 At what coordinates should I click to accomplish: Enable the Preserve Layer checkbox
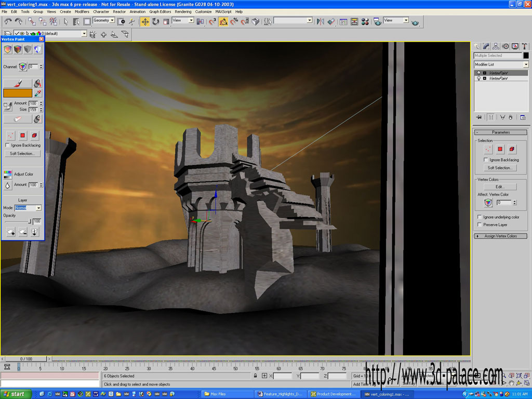point(480,224)
